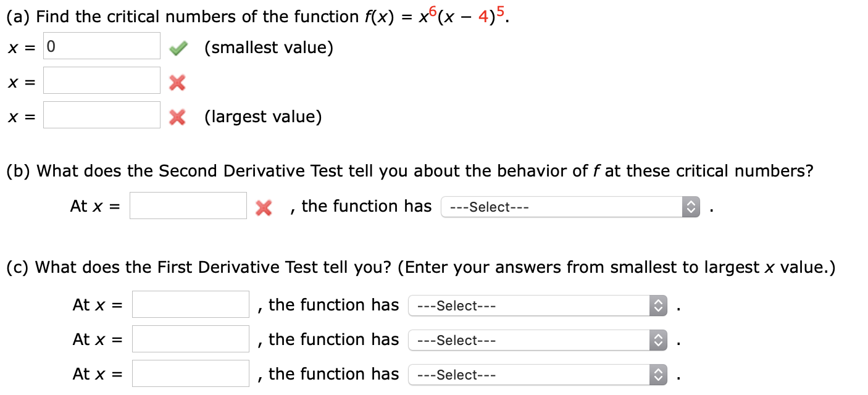Select the empty second critical number field
This screenshot has width=868, height=395.
(x=101, y=80)
